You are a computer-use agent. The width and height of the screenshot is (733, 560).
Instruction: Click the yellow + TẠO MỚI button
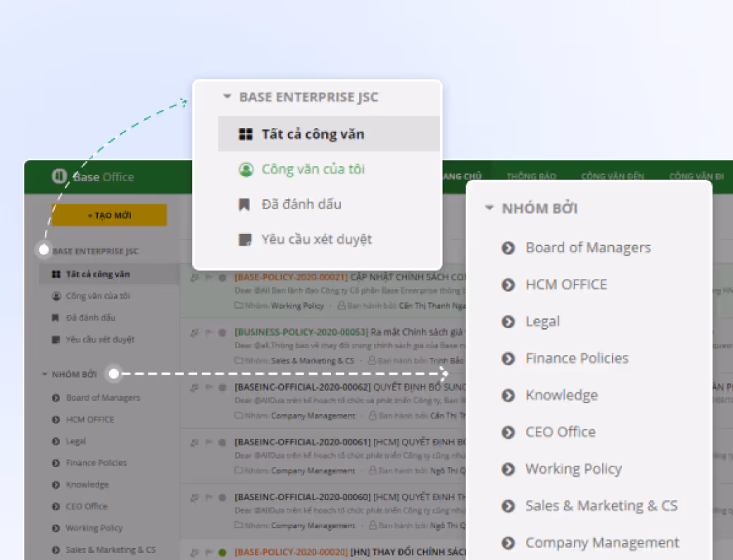coord(109,216)
